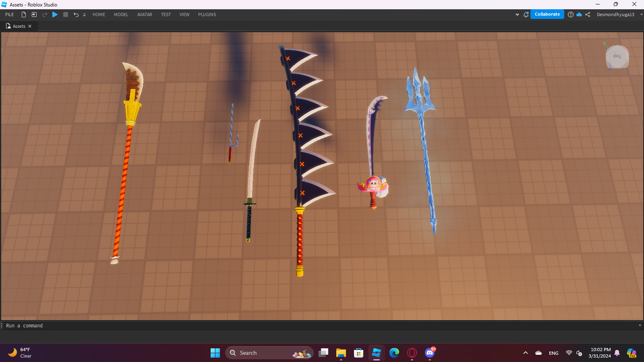Click the ENG language indicator
Image resolution: width=644 pixels, height=362 pixels.
click(554, 353)
